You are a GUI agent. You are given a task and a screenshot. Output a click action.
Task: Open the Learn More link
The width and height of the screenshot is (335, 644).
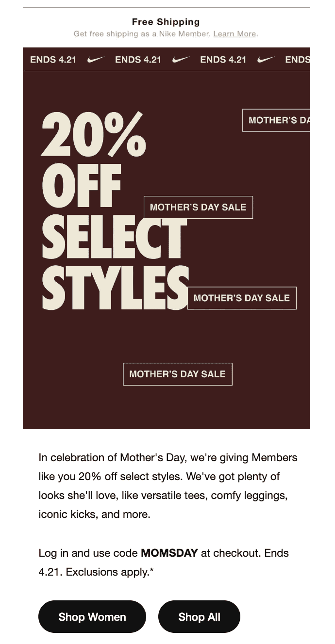tap(234, 33)
